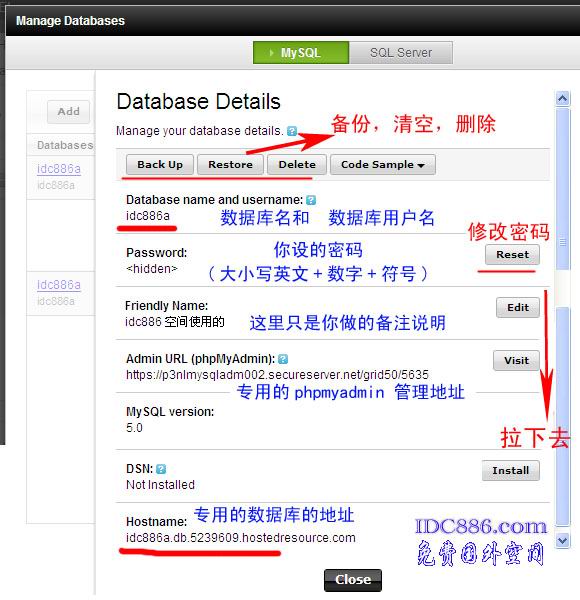Screen dimensions: 580x600
Task: Click help icon next to Database name and username
Action: pyautogui.click(x=311, y=200)
